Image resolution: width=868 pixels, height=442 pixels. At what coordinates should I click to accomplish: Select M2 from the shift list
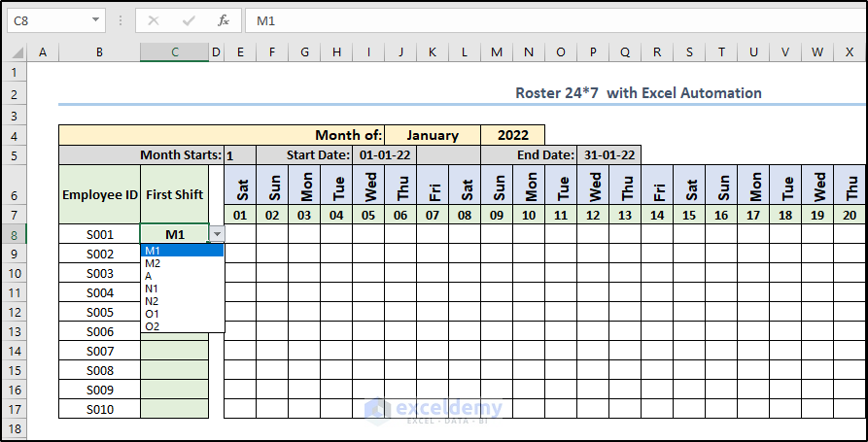154,263
